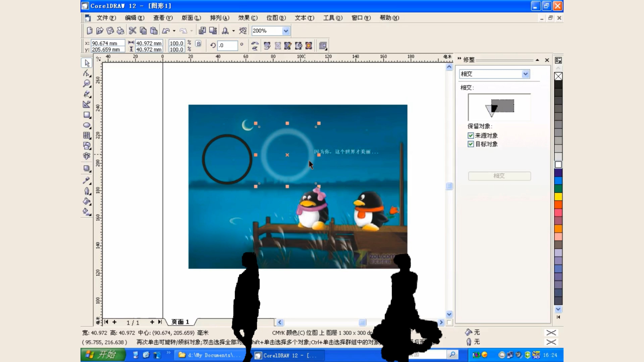Select the Rectangle tool
The height and width of the screenshot is (362, 644).
click(x=87, y=115)
